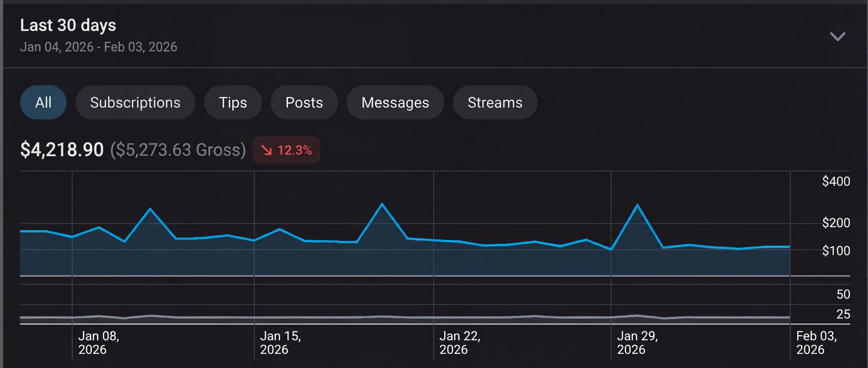Click the Jan 08, 2026 date label
Image resolution: width=868 pixels, height=368 pixels.
(x=99, y=343)
